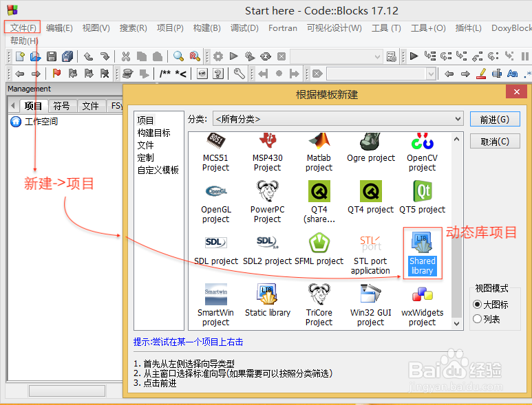Open the 帮助(H) menu
Screen dimensions: 532x405
pos(24,41)
